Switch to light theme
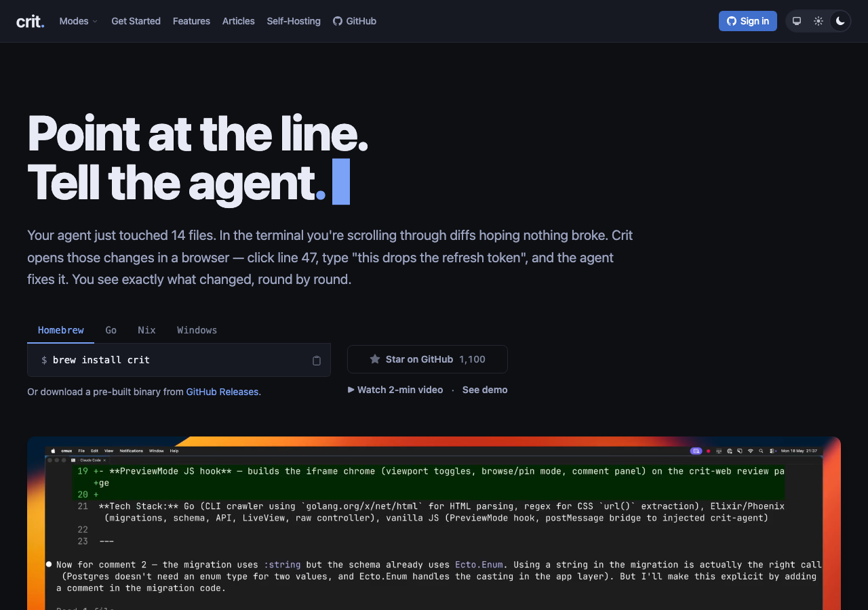The width and height of the screenshot is (868, 610). pyautogui.click(x=818, y=21)
